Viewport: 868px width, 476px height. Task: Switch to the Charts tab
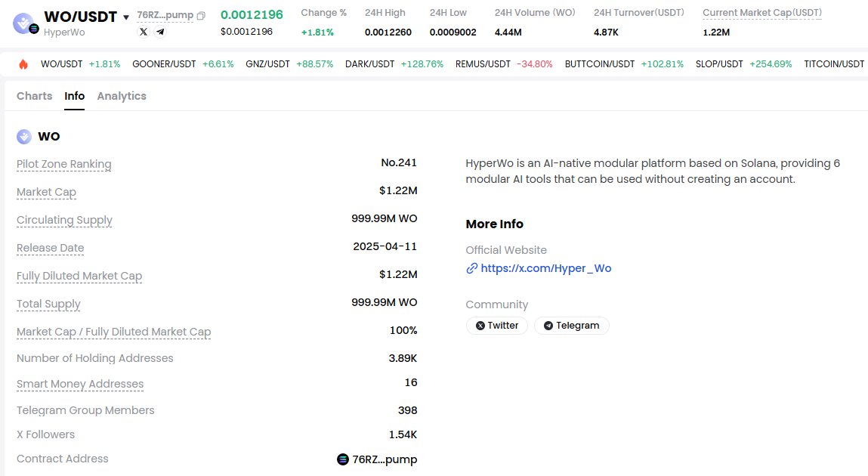34,96
